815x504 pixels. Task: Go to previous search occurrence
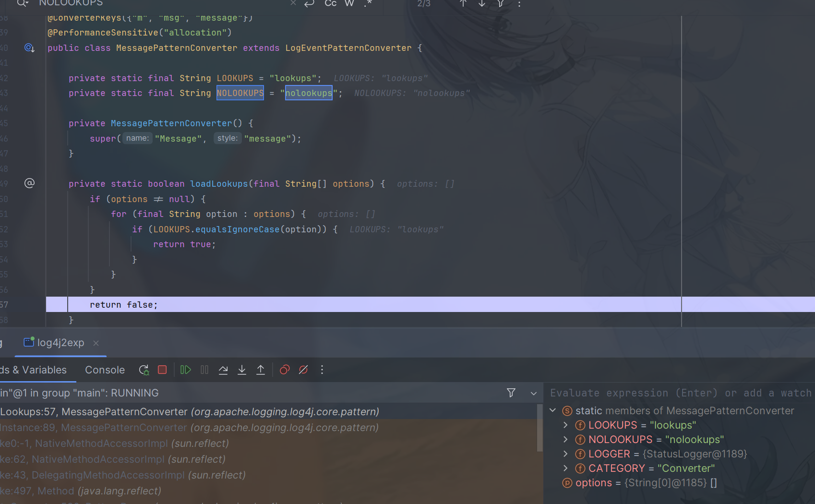[x=463, y=3]
